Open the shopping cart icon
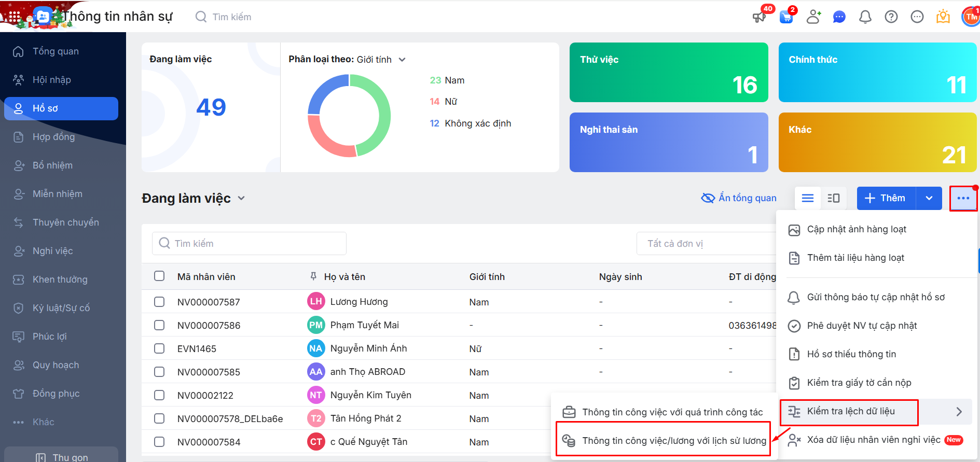 [x=786, y=17]
